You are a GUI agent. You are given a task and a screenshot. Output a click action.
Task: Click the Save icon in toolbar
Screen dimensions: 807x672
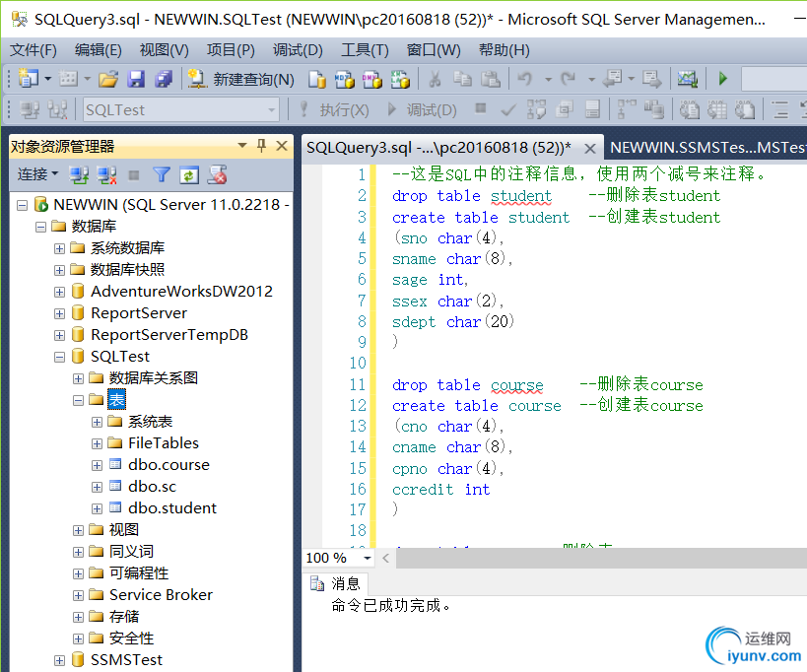135,79
